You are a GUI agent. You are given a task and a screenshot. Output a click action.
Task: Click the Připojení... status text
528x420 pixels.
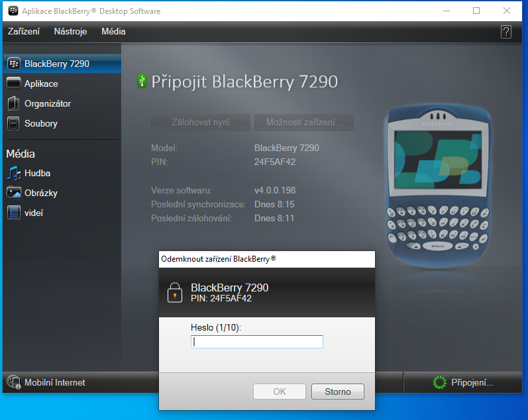tap(472, 383)
